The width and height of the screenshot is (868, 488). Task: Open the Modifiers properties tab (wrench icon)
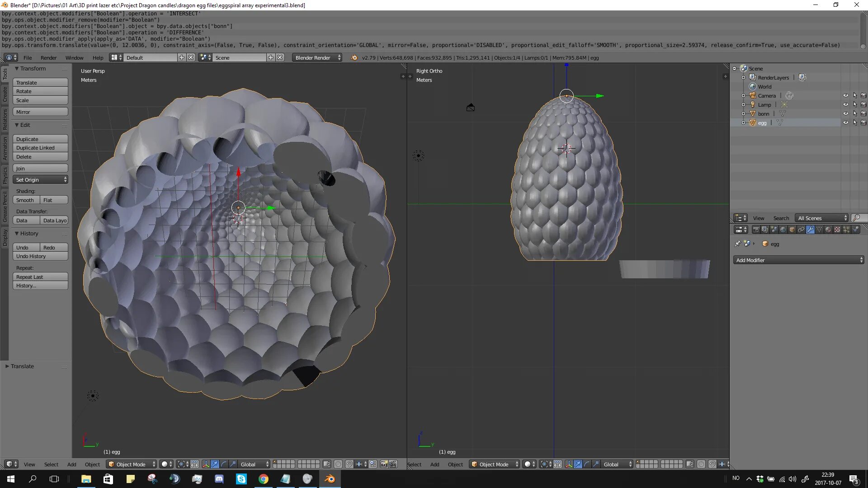pyautogui.click(x=810, y=230)
